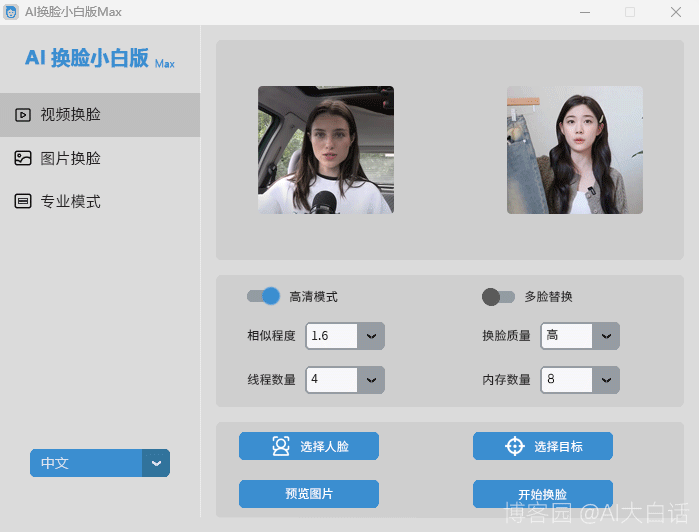This screenshot has height=532, width=699.
Task: Toggle the 高清模式 switch off
Action: click(x=263, y=296)
